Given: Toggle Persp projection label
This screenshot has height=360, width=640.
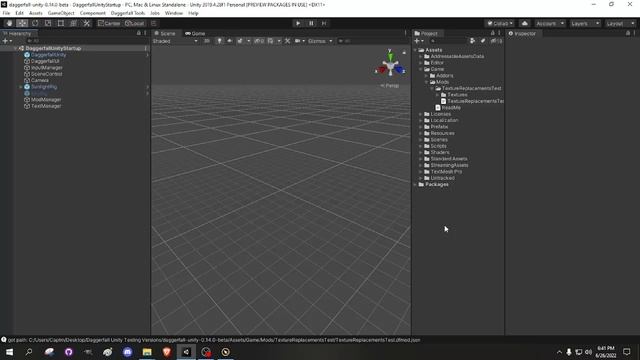Looking at the screenshot, I should (390, 86).
